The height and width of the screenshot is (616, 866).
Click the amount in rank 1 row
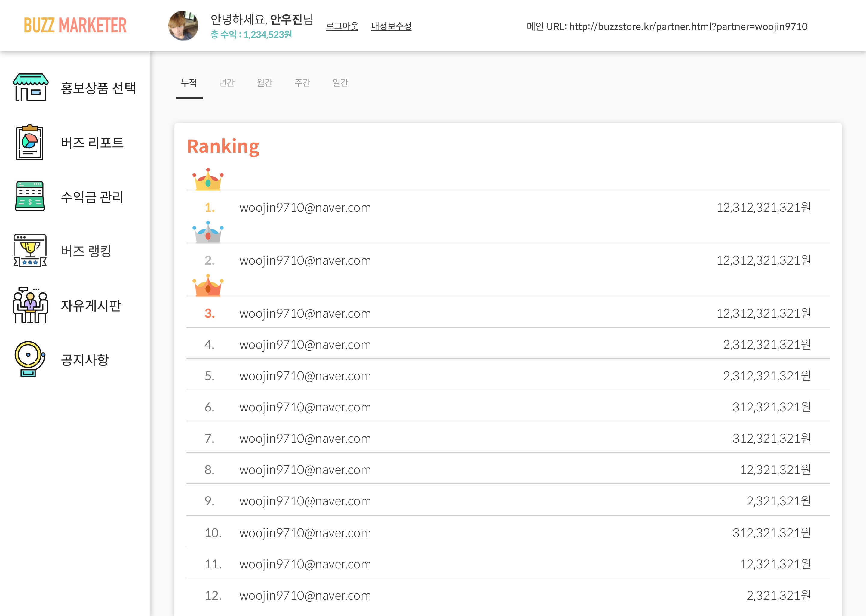point(764,208)
